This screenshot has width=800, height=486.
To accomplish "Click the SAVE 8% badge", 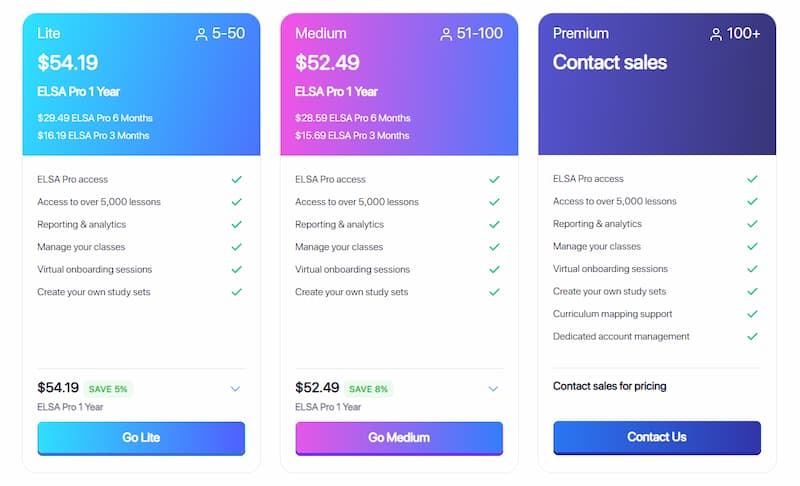I will (368, 389).
